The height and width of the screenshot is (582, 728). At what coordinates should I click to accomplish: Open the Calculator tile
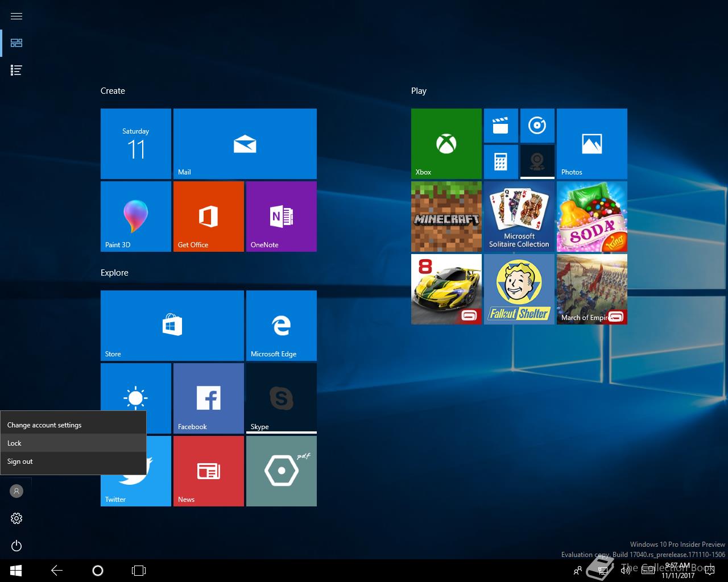501,162
